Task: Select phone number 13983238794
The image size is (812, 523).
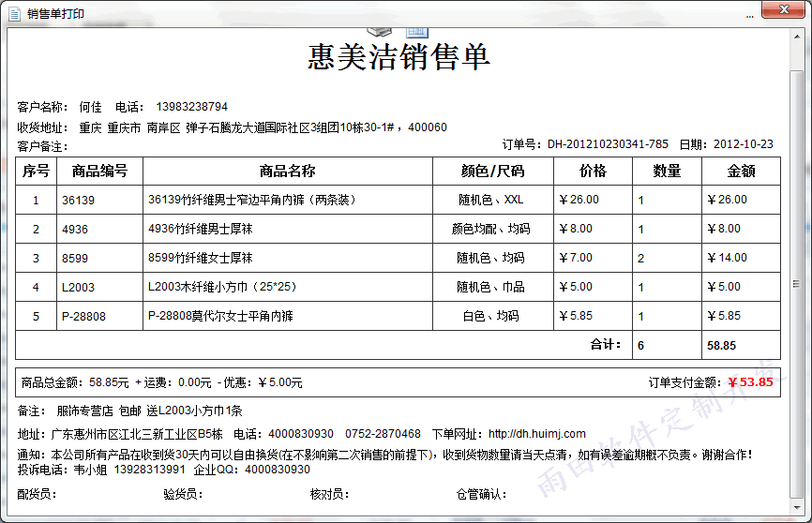Action: point(191,107)
